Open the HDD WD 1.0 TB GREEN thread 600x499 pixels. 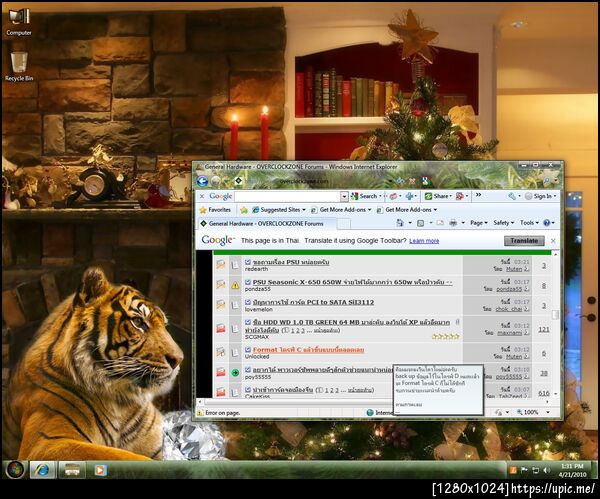pos(351,322)
